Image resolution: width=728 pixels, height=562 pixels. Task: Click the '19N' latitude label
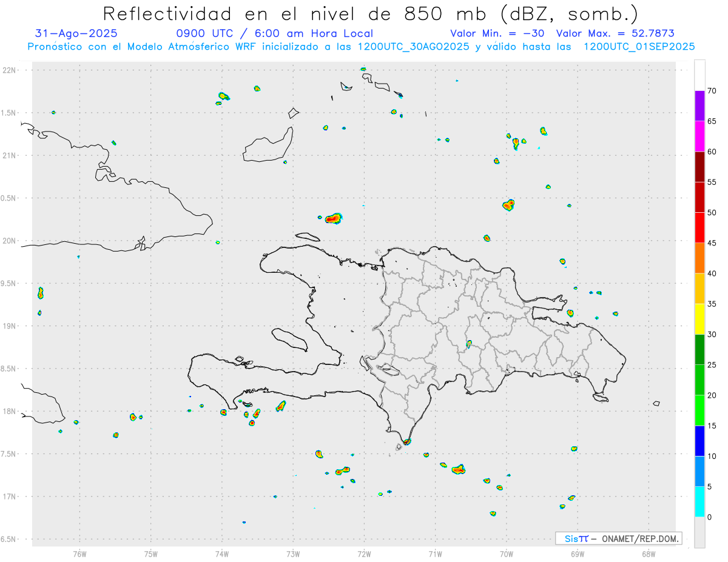(x=9, y=326)
